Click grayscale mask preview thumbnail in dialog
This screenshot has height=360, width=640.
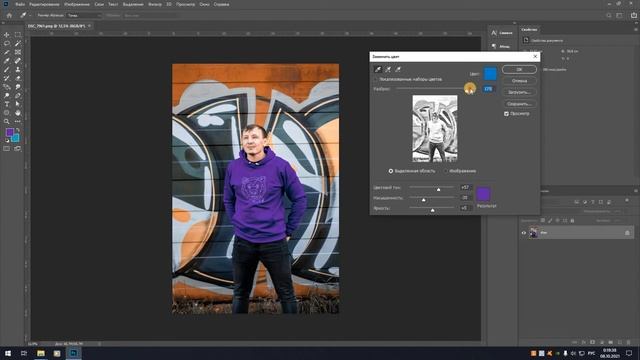point(435,129)
